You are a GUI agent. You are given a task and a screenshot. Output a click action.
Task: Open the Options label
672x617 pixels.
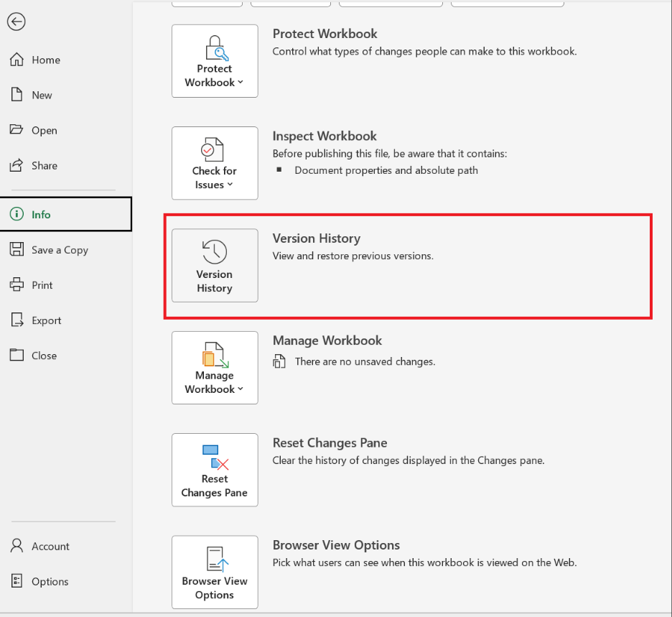(x=50, y=582)
